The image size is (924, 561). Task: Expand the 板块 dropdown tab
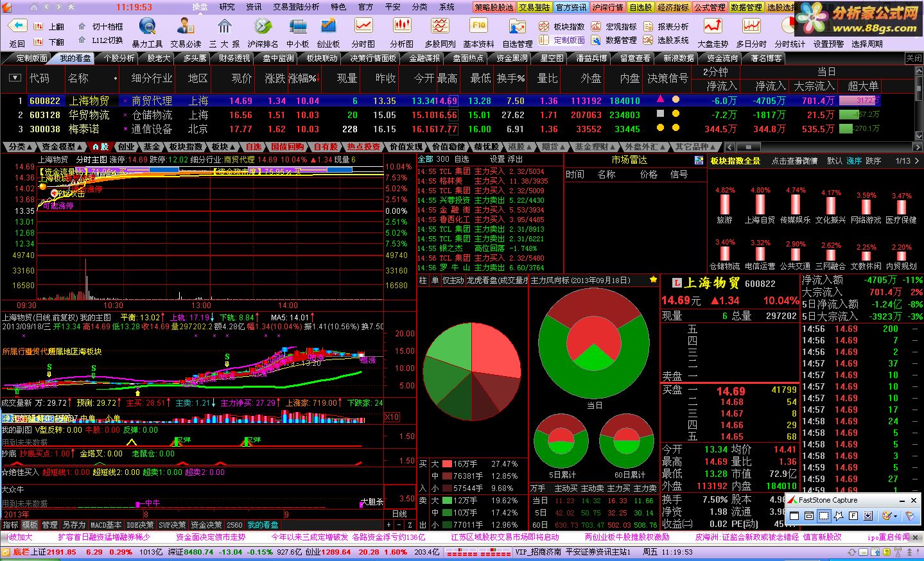pos(223,147)
